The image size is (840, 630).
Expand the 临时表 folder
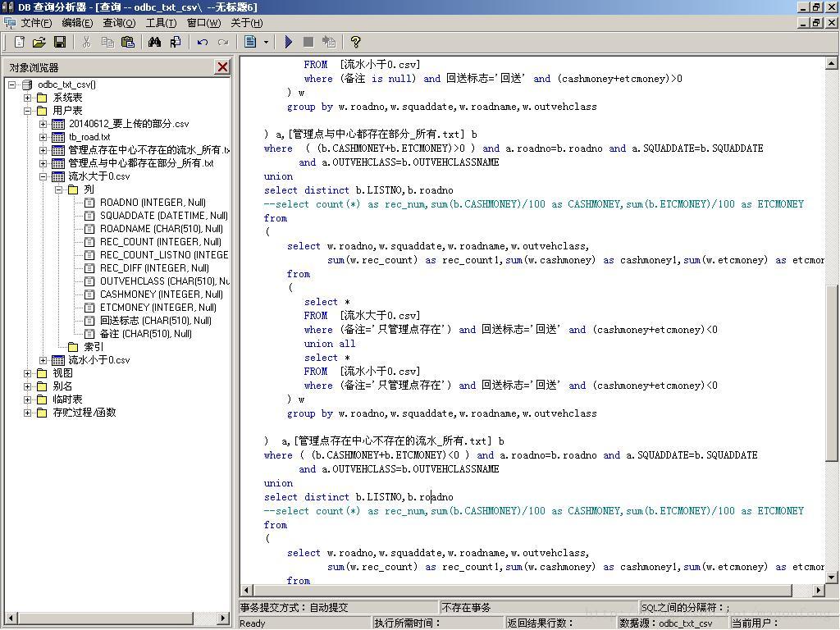[x=27, y=399]
